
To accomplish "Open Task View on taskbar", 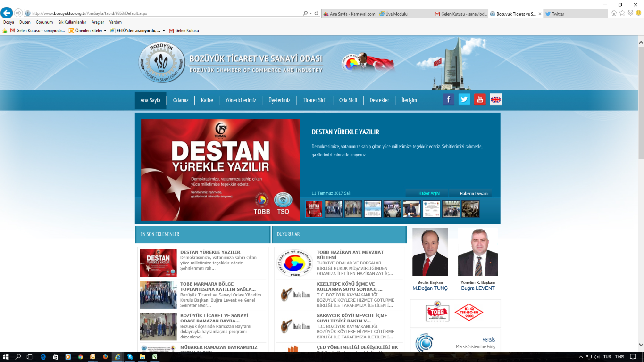I will (30, 357).
